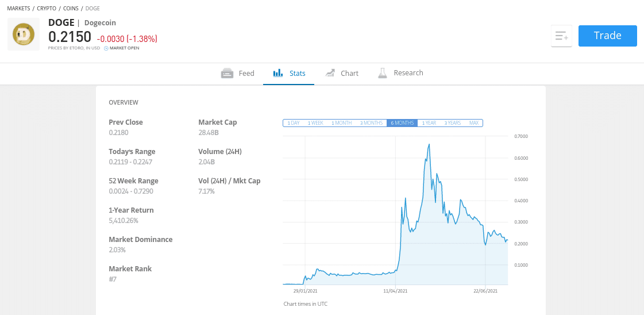Screen dimensions: 644x315
Task: Click the Market Rank value #7
Action: tap(113, 279)
